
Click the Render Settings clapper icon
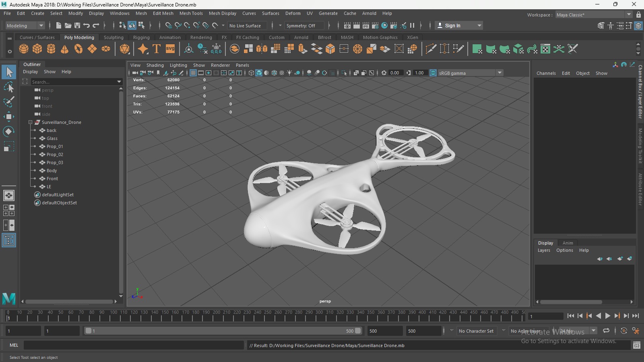(x=375, y=25)
